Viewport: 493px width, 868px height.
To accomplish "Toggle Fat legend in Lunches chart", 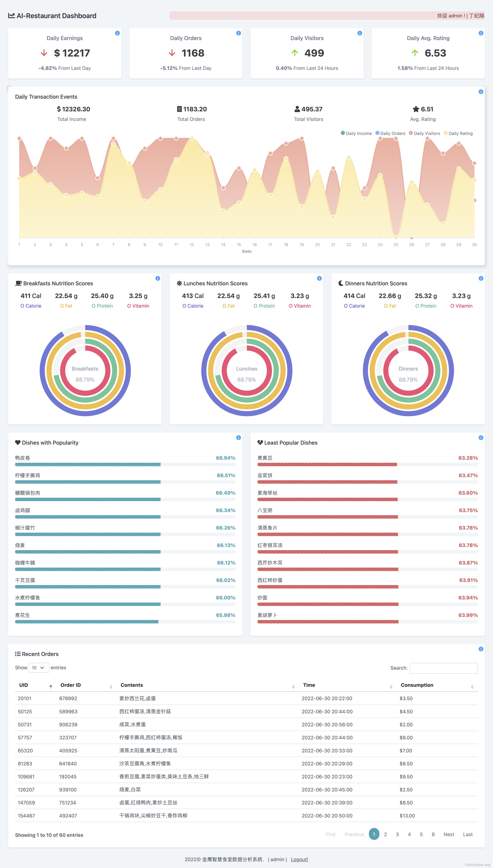I will coord(229,306).
